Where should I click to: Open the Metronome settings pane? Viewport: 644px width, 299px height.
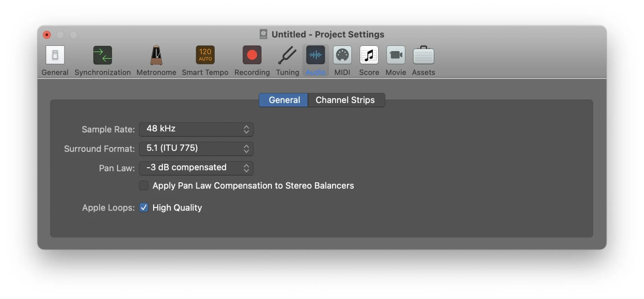[x=156, y=60]
